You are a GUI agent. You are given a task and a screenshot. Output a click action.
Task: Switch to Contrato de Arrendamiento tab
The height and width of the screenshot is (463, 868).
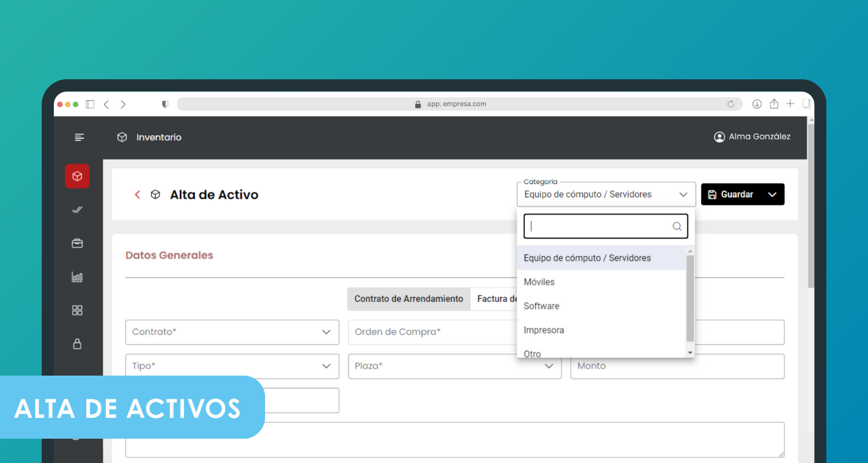(409, 299)
